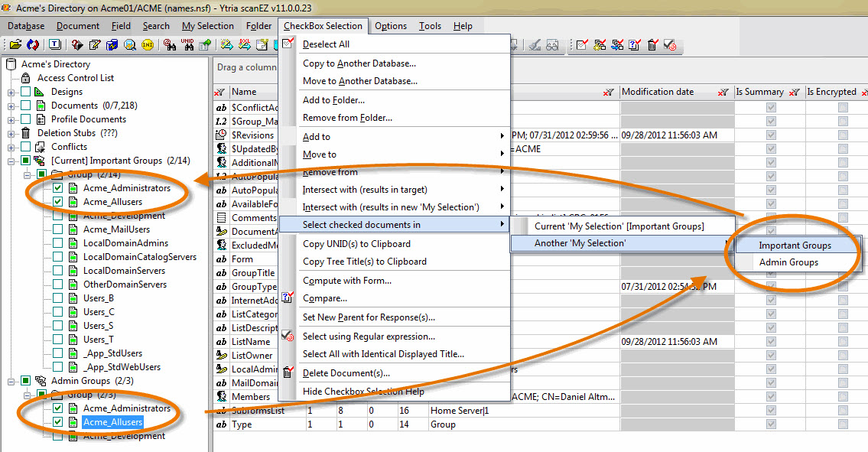Click the Modification date column header
The height and width of the screenshot is (452, 868).
tap(658, 92)
